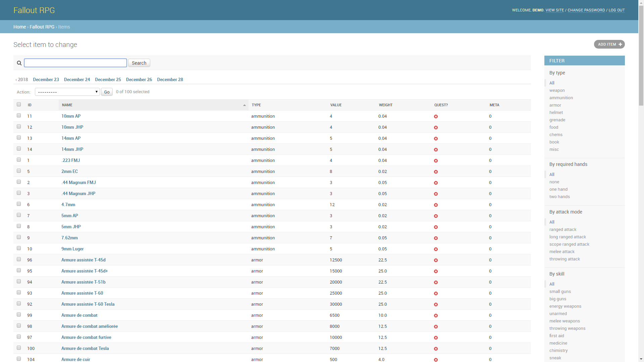This screenshot has width=644, height=362.
Task: Filter type by ammunition
Action: click(x=561, y=98)
